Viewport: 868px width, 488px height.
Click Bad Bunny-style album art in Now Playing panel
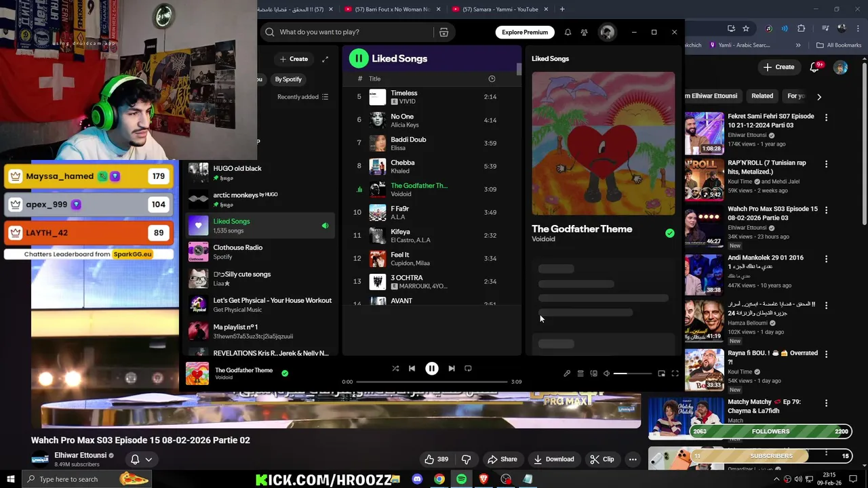tap(603, 144)
